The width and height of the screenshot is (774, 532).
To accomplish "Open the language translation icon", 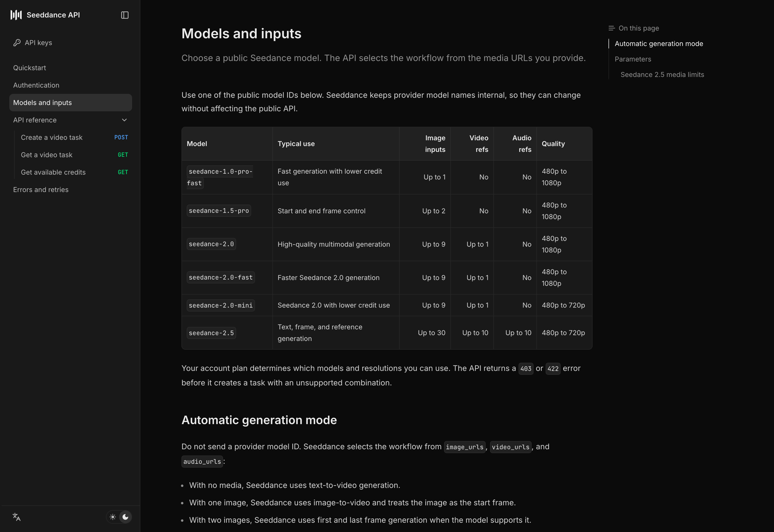I will click(x=17, y=517).
